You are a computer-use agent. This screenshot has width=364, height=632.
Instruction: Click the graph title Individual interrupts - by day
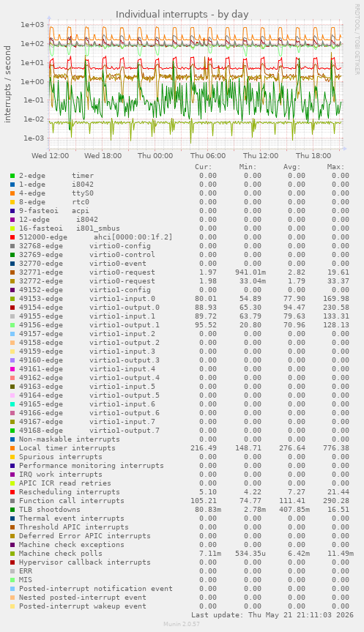(x=182, y=15)
